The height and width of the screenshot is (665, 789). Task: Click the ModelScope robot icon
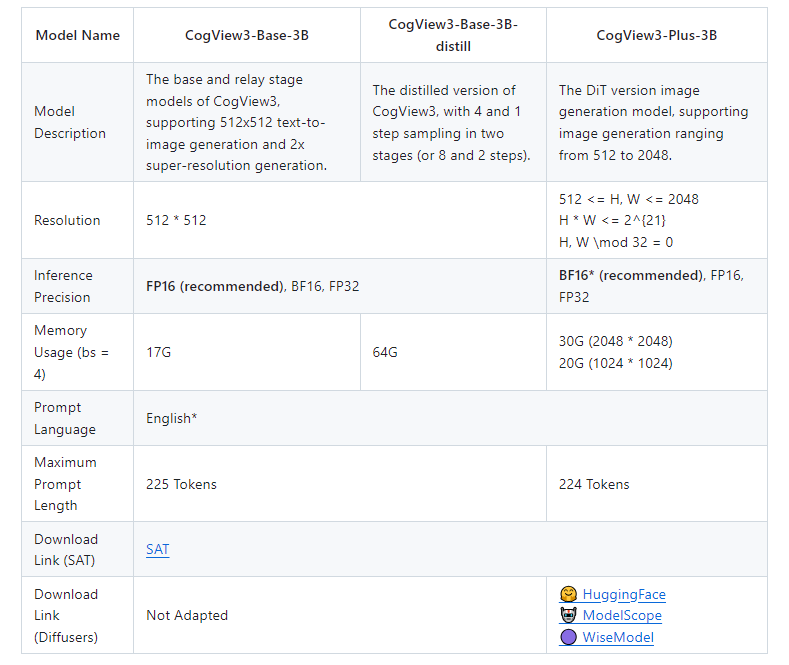point(568,615)
